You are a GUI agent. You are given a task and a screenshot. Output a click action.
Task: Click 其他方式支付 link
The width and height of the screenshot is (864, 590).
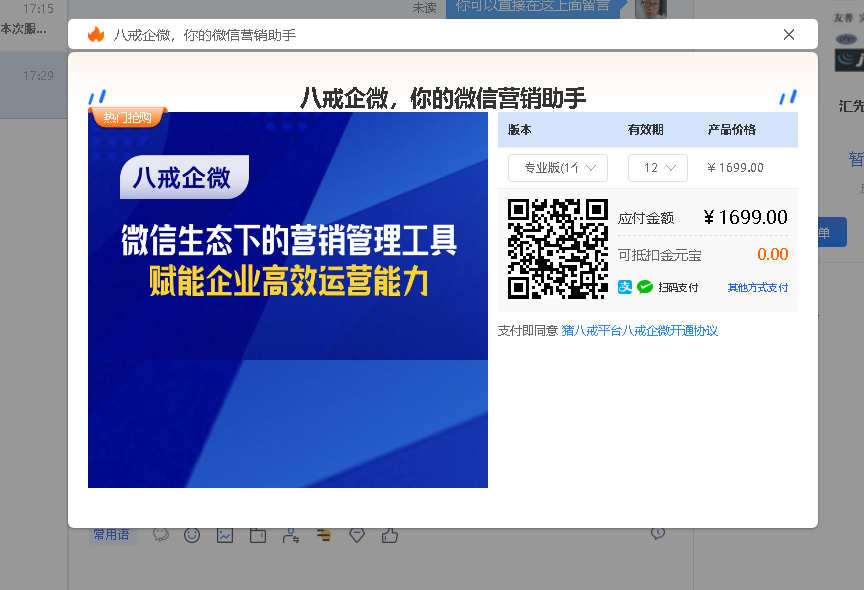[758, 288]
